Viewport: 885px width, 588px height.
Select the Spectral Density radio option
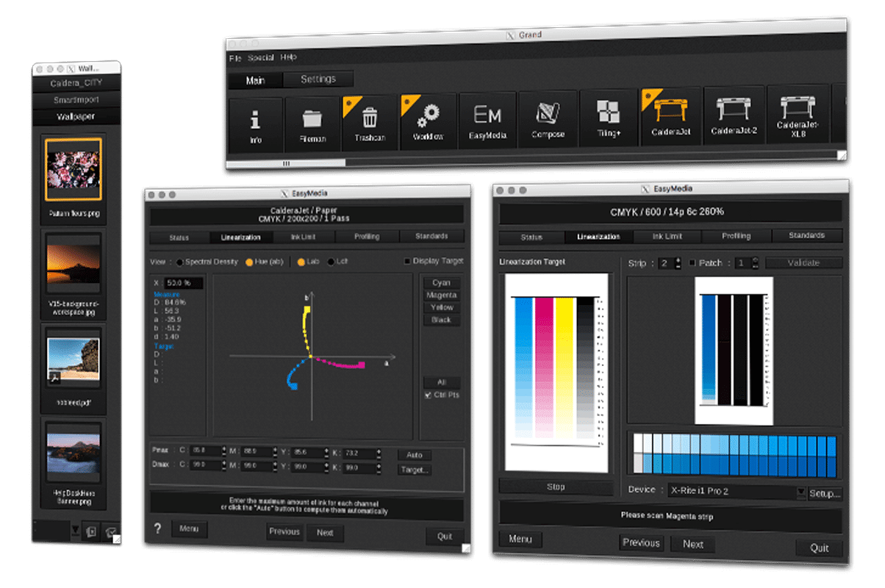[x=179, y=262]
